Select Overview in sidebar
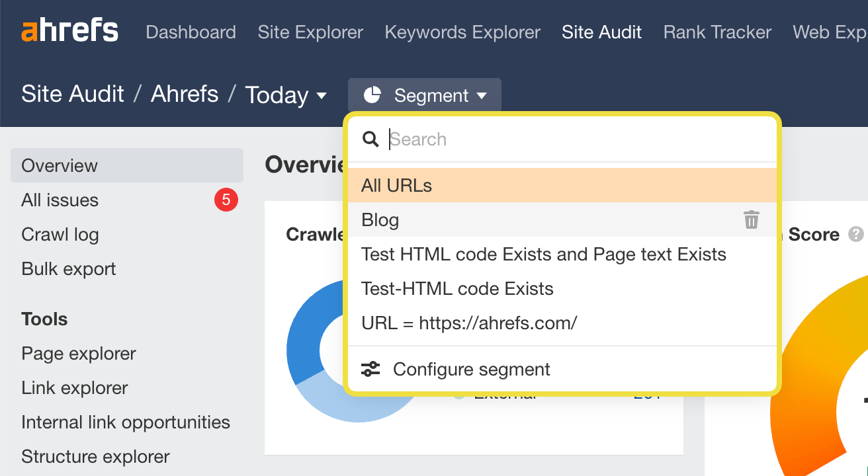This screenshot has width=868, height=476. point(127,165)
